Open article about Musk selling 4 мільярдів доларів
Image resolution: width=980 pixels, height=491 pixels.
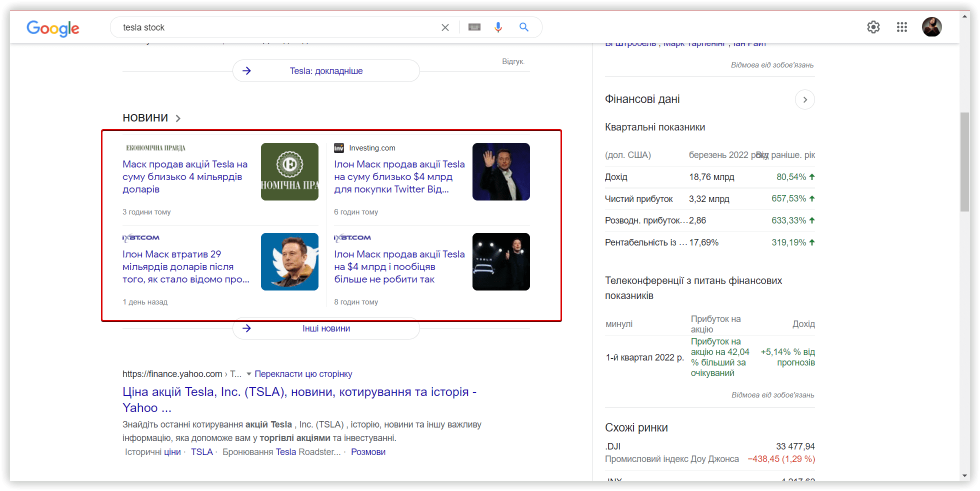click(x=185, y=177)
